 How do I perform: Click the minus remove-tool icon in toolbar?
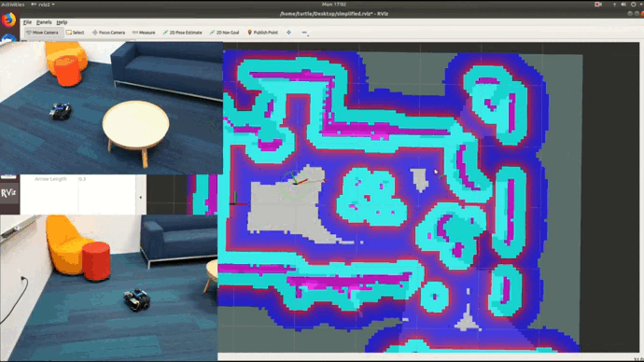pyautogui.click(x=304, y=33)
